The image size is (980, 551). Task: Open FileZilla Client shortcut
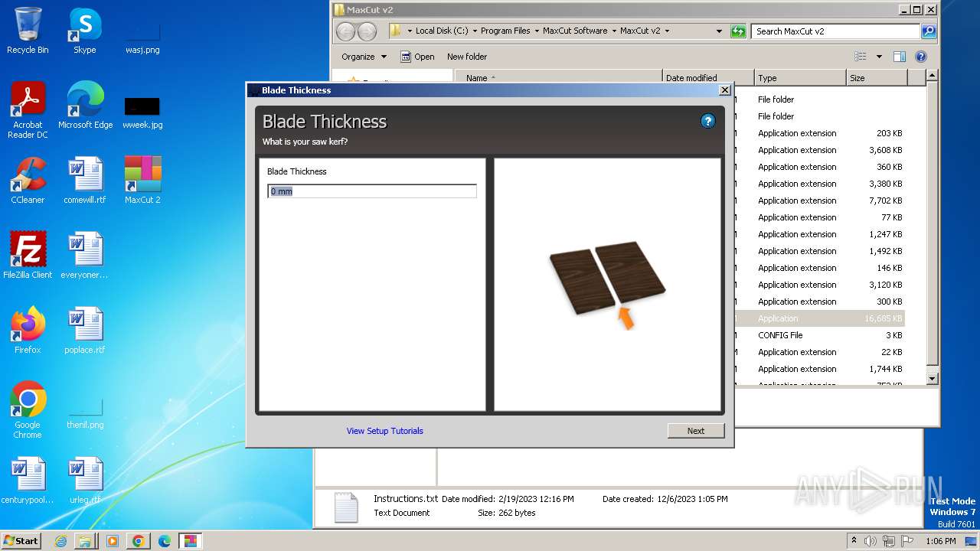pos(28,256)
